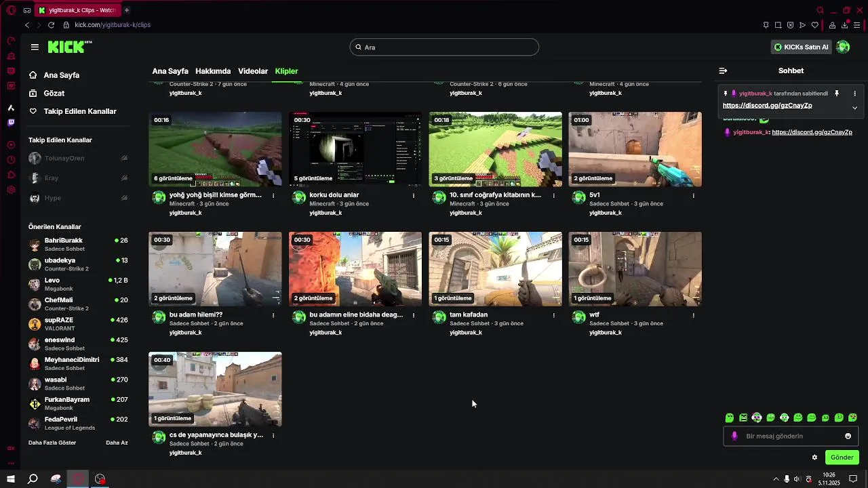Open Opera easy setup menu
Viewport: 868px width, 488px height.
click(x=857, y=25)
